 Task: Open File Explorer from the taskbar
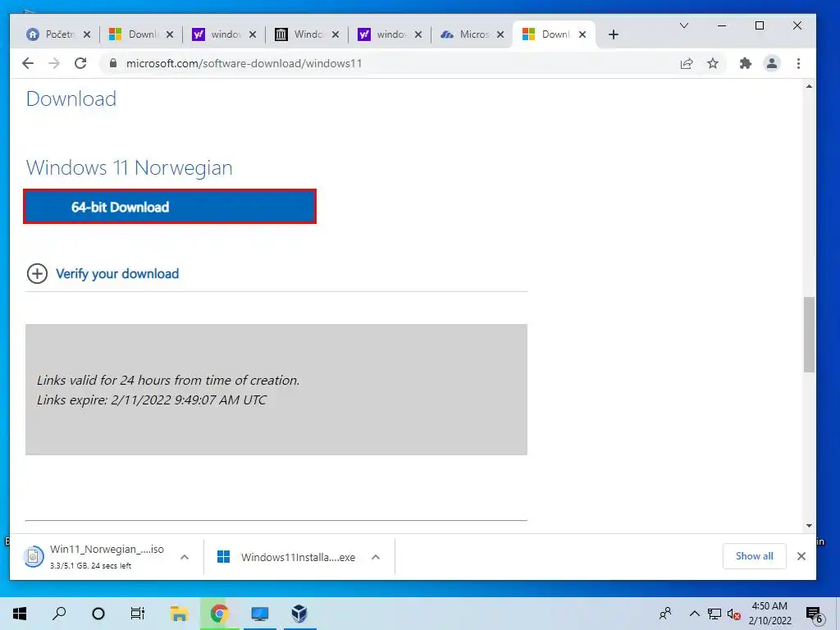179,614
